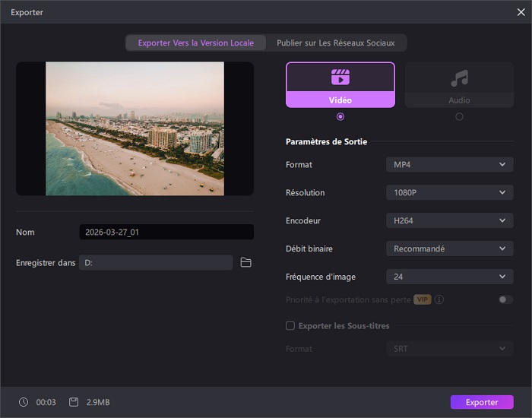Open the Format MP4 dropdown
This screenshot has height=418, width=532.
(449, 164)
